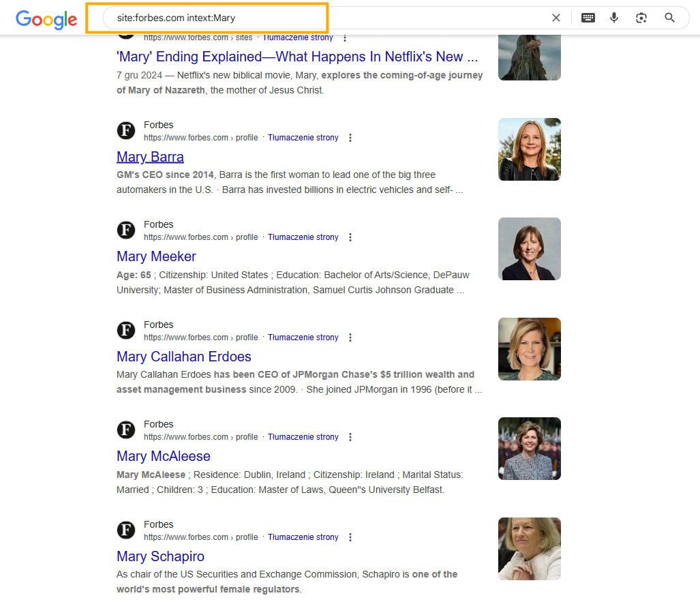700x615 pixels.
Task: Open three-dot menu for Mary Schapiro result
Action: click(350, 537)
